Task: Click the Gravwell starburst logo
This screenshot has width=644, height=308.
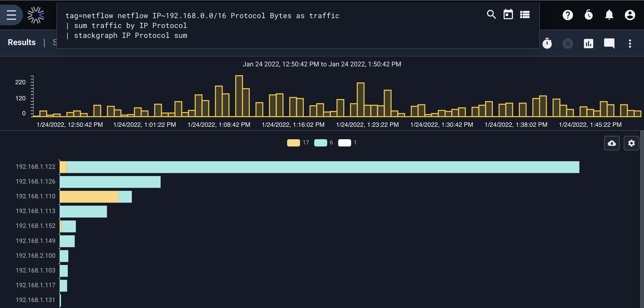Action: pos(36,15)
